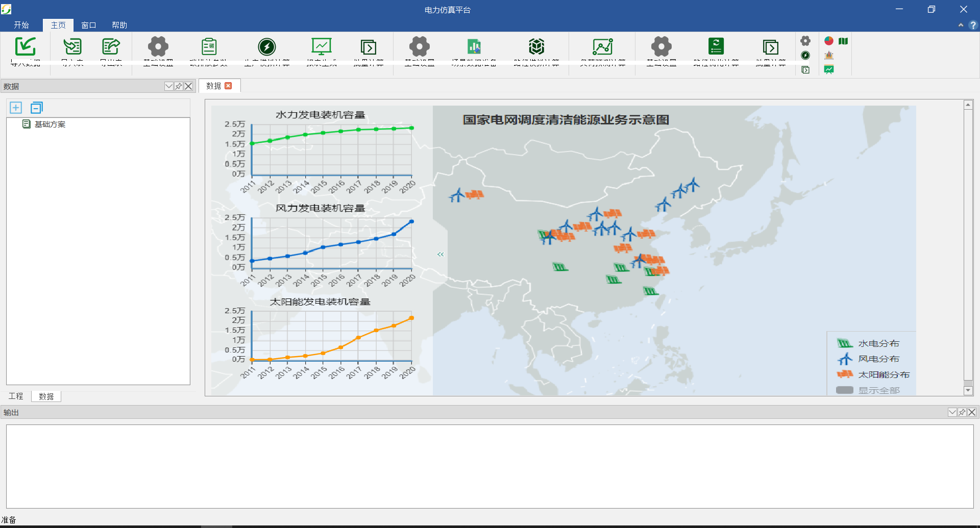Select 基础方案 in the tree
Screen dimensions: 980x528
[x=50, y=124]
